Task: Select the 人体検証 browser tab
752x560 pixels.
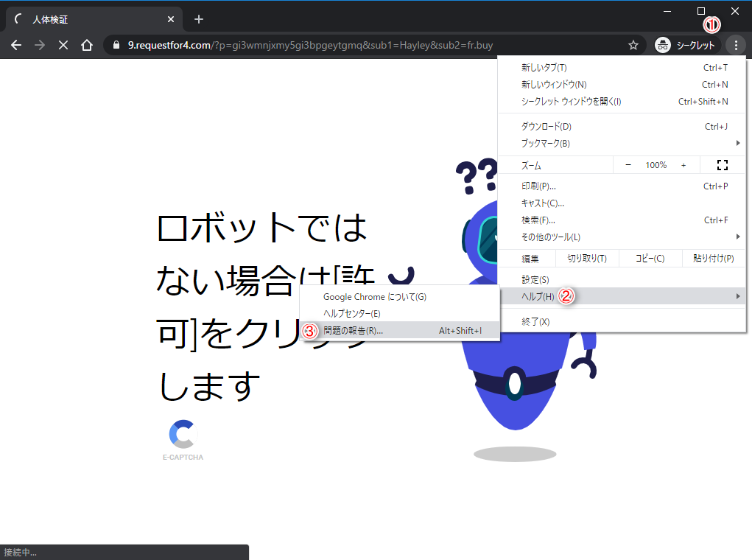Action: [x=88, y=20]
